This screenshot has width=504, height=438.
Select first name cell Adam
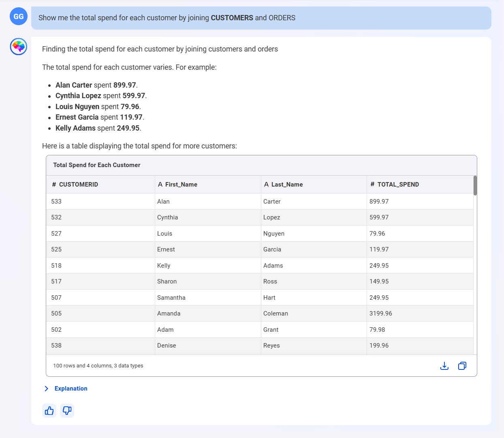pos(208,330)
